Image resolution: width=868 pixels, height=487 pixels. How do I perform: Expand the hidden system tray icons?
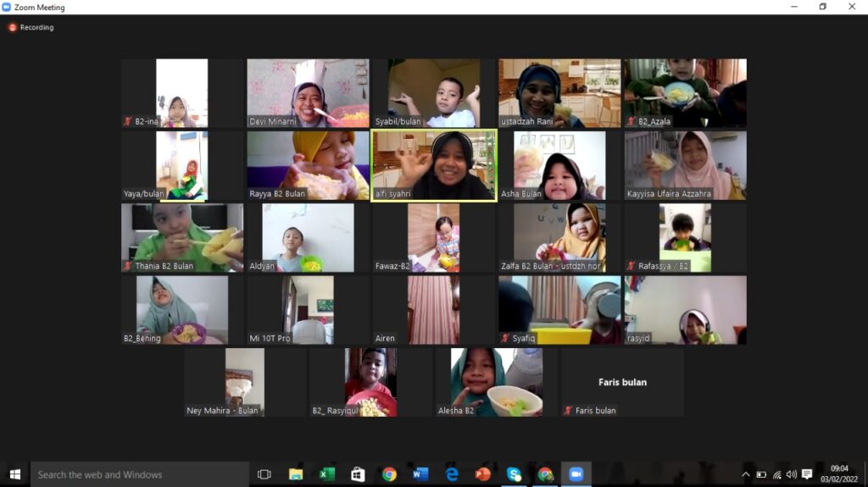click(746, 474)
